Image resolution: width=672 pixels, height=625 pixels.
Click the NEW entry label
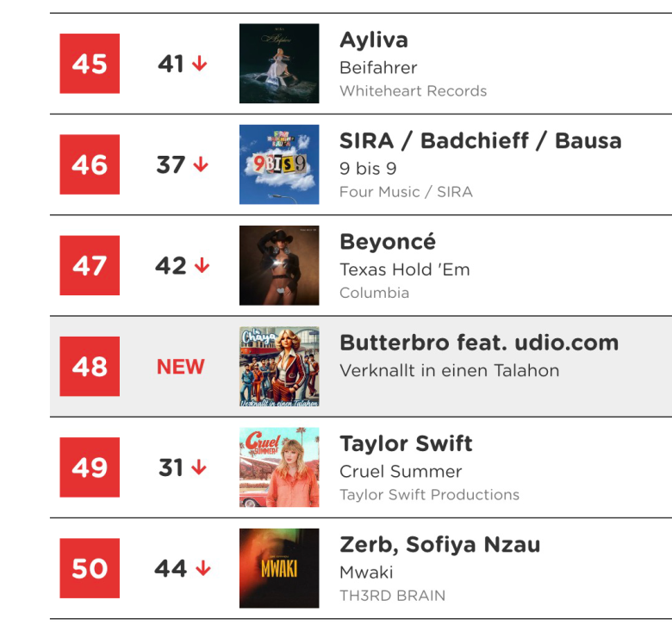coord(180,367)
